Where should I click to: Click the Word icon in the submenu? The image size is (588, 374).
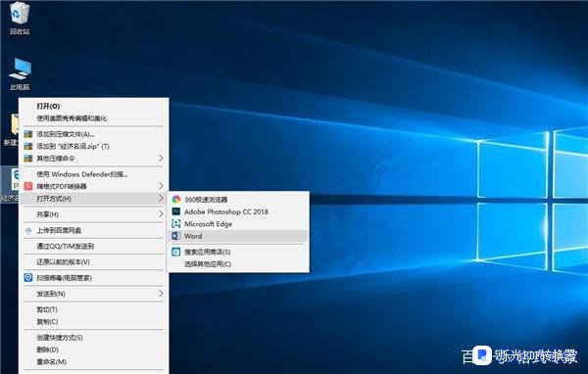coord(175,236)
